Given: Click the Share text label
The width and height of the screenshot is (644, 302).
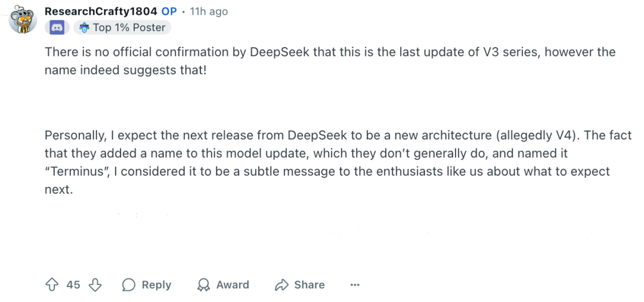Looking at the screenshot, I should point(309,285).
